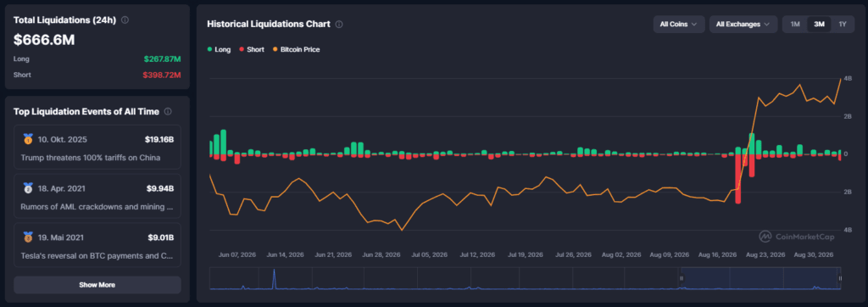The width and height of the screenshot is (868, 307).
Task: Click the $9.94B amount
Action: (161, 188)
